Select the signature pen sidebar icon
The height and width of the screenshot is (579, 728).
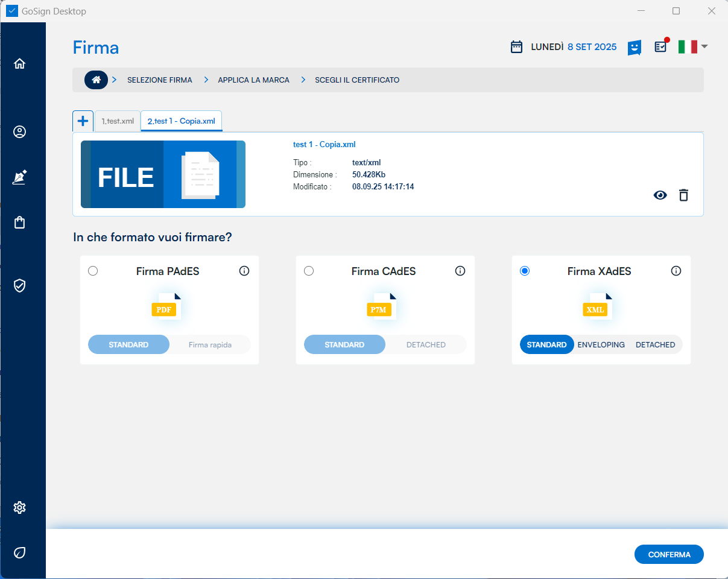tap(20, 177)
